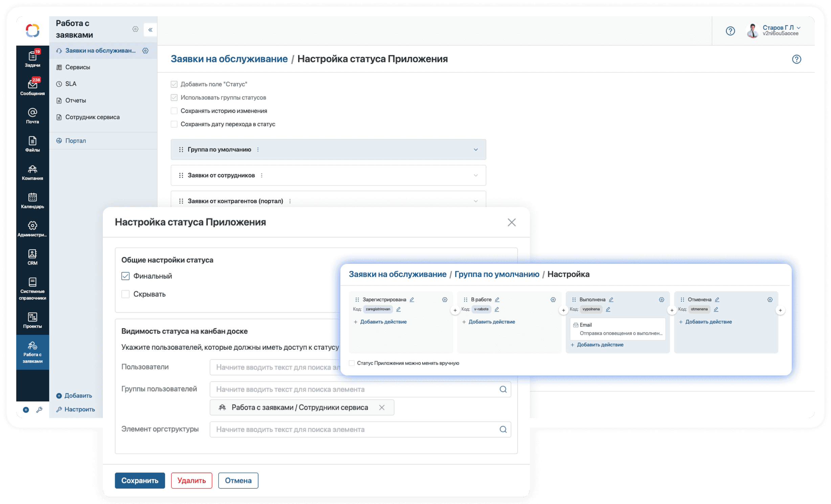The width and height of the screenshot is (831, 504).
Task: Click Пользователи search field
Action: click(x=275, y=367)
